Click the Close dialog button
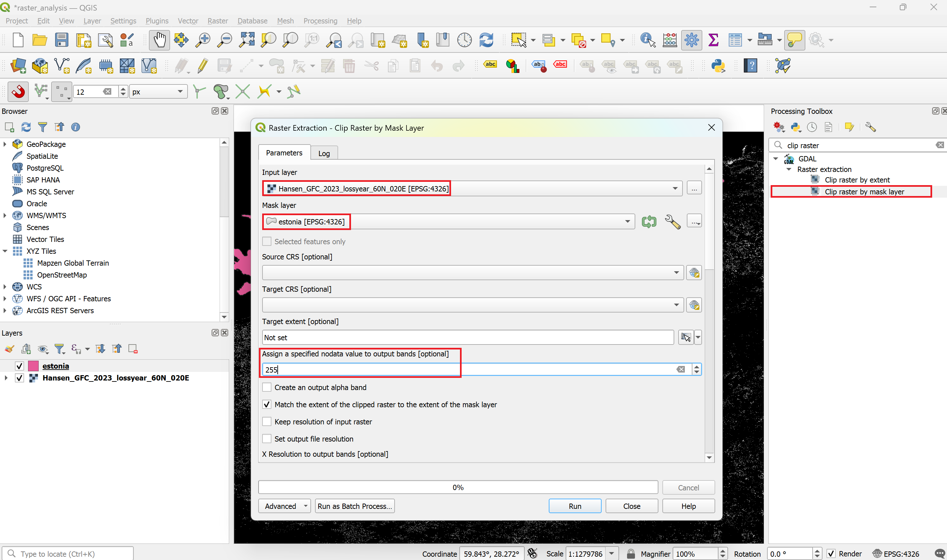 coord(631,506)
